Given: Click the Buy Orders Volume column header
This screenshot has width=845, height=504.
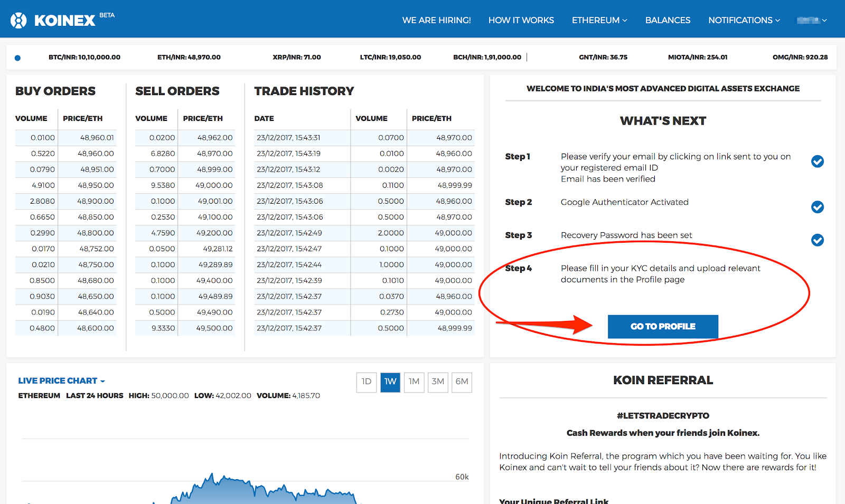Looking at the screenshot, I should point(31,118).
